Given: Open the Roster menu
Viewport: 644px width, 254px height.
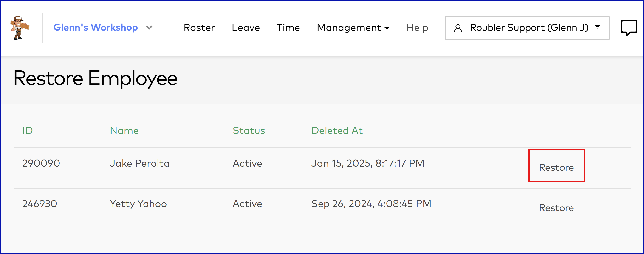Looking at the screenshot, I should (199, 28).
